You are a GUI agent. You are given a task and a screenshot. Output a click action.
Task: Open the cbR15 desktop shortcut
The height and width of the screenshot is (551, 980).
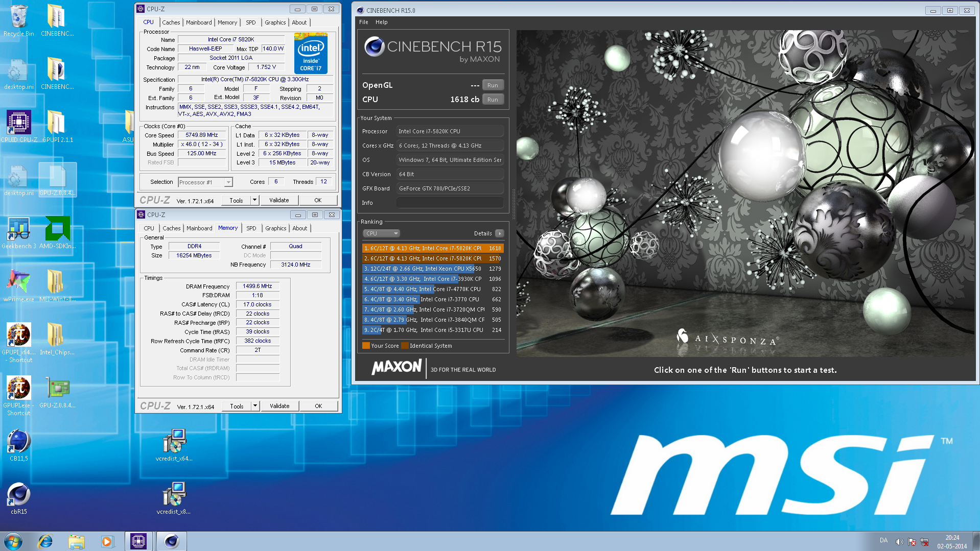click(x=19, y=498)
